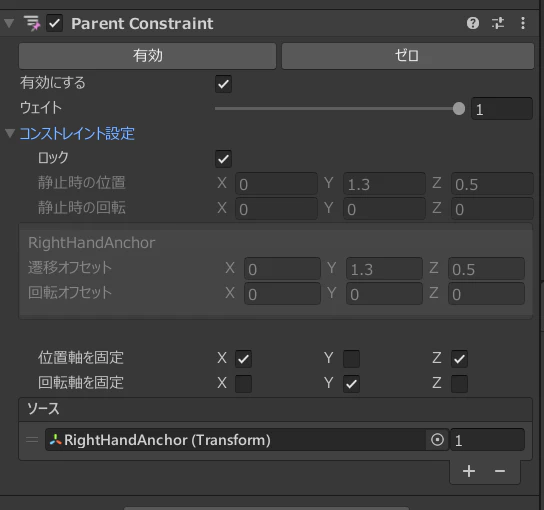The height and width of the screenshot is (510, 544).
Task: Toggle 回転軸を固定 Y checkbox
Action: [x=351, y=384]
